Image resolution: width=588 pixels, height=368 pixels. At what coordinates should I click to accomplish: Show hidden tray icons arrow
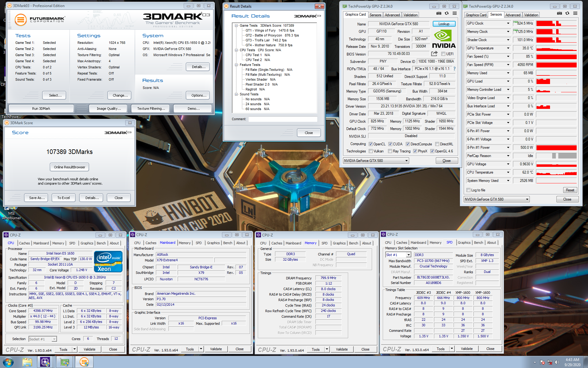[535, 362]
